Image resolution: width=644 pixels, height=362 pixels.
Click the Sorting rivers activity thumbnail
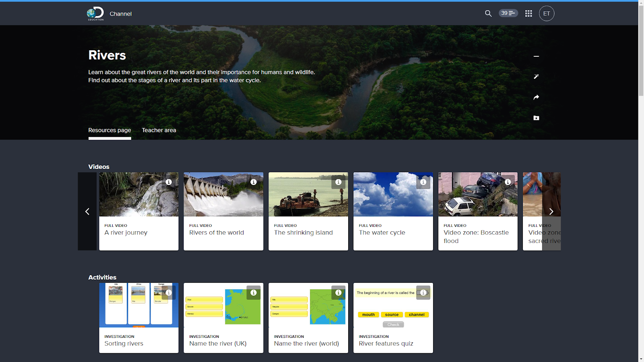tap(139, 305)
